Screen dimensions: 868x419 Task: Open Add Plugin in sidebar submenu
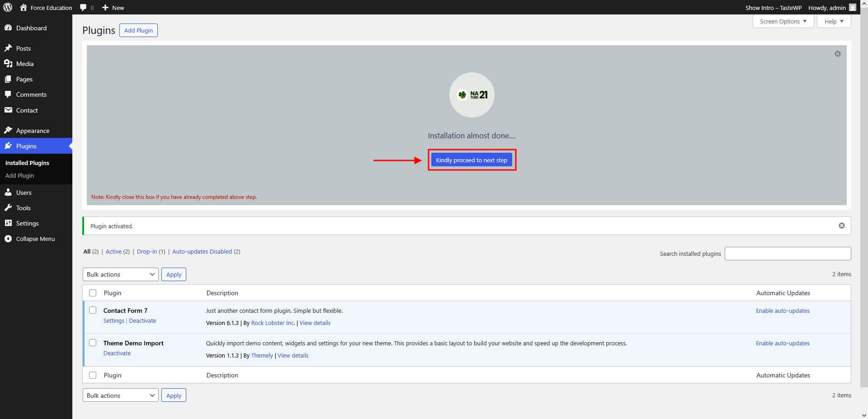click(x=19, y=175)
